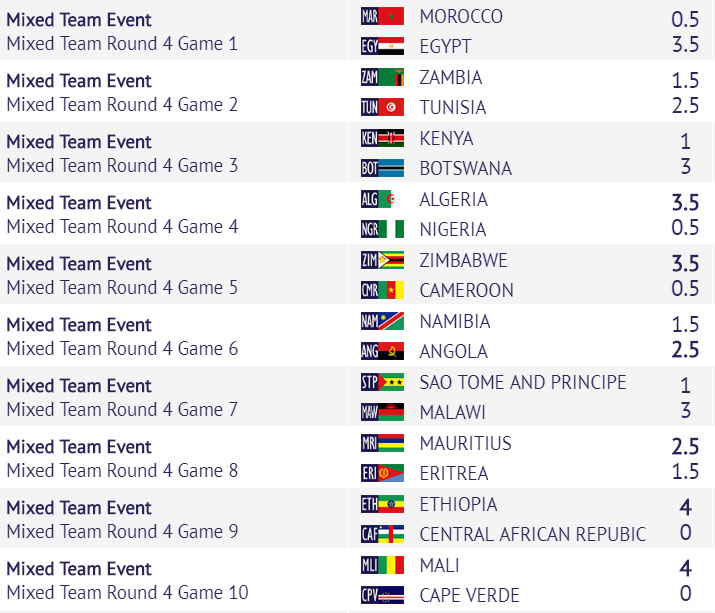Select the Zambia ZAM flag icon
This screenshot has height=613, width=715.
pos(382,77)
